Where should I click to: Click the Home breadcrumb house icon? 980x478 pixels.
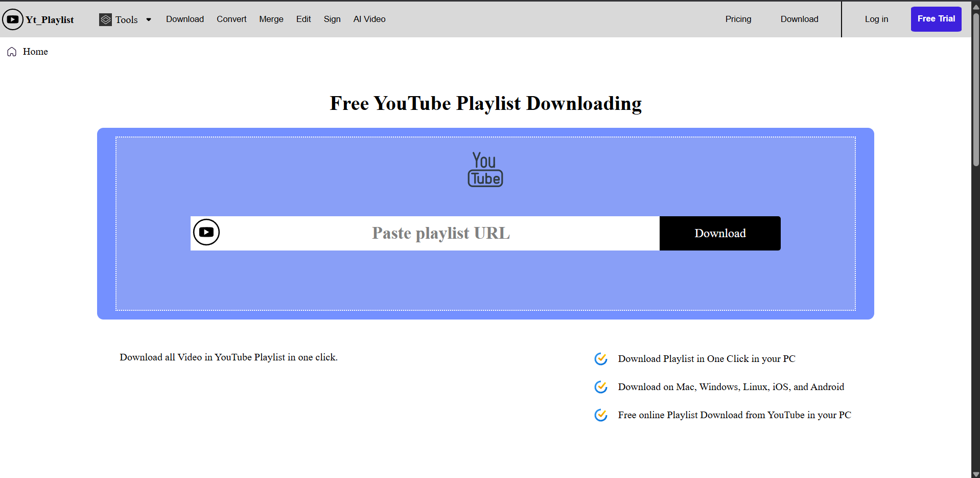tap(12, 52)
